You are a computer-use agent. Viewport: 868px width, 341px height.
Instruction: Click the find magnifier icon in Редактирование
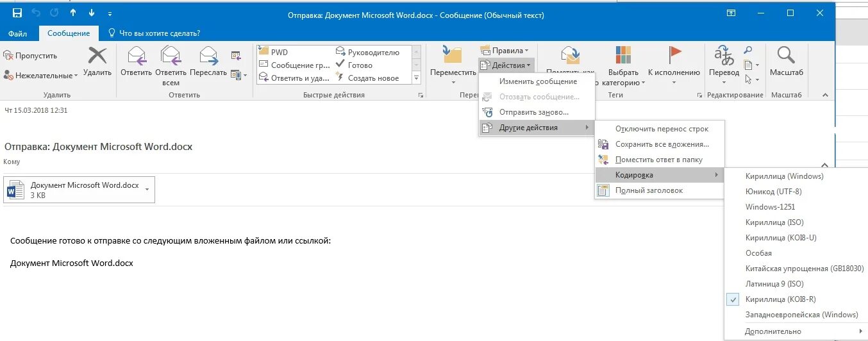click(x=747, y=50)
